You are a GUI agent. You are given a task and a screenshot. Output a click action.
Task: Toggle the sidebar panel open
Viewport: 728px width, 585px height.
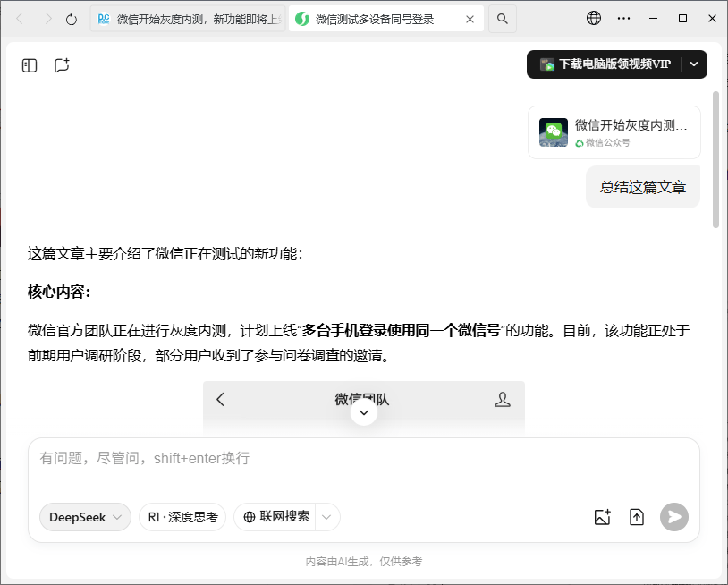[x=29, y=64]
